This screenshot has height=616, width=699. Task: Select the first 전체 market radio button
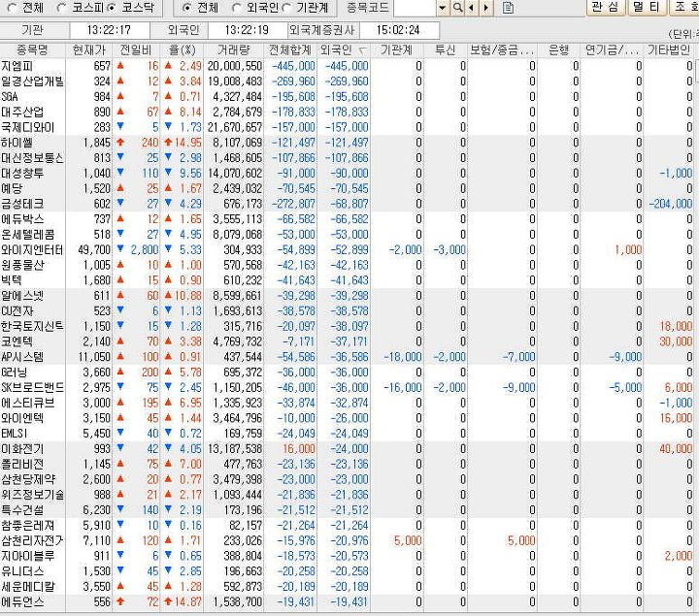click(12, 8)
